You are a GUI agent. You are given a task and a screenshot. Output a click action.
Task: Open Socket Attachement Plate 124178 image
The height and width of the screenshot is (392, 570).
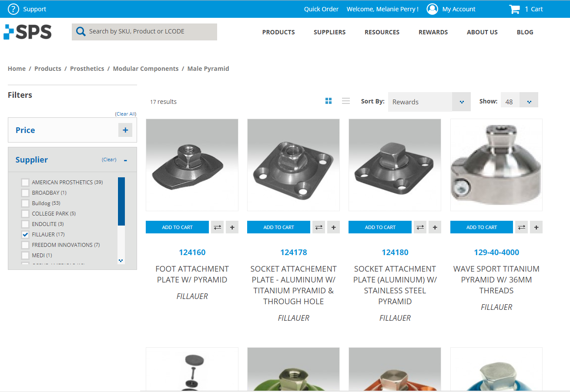pos(293,165)
